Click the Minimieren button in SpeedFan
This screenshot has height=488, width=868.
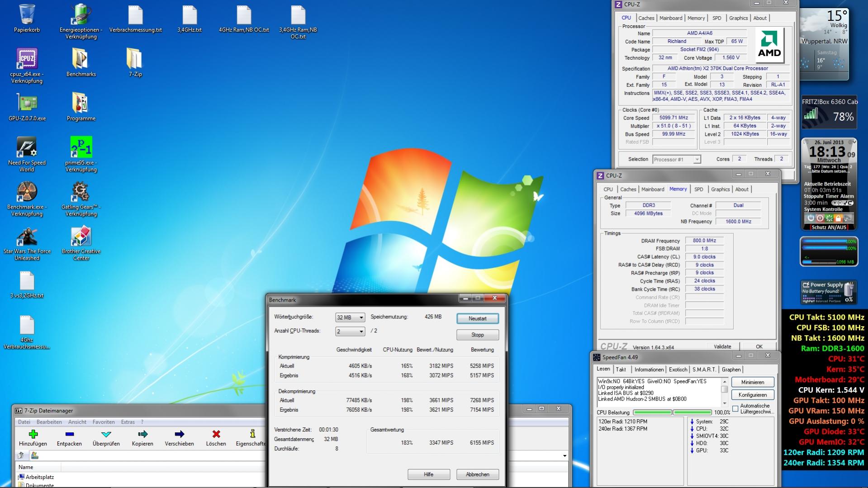[753, 382]
